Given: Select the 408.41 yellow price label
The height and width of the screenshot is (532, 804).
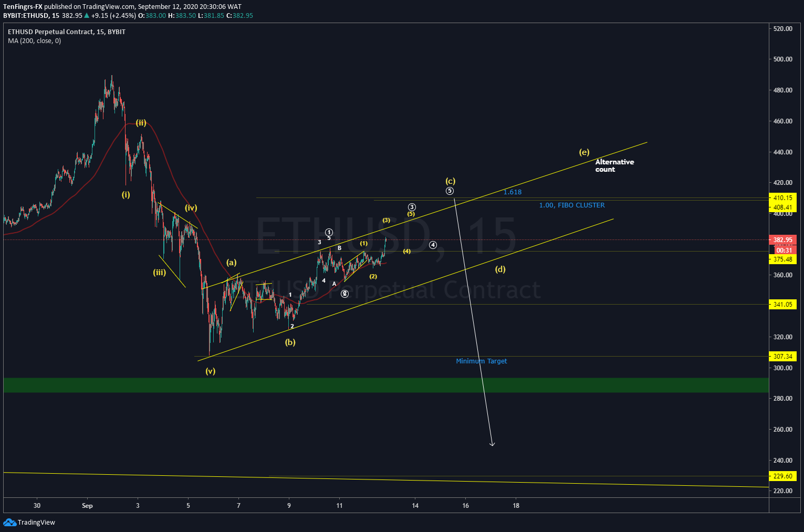Looking at the screenshot, I should pyautogui.click(x=782, y=207).
